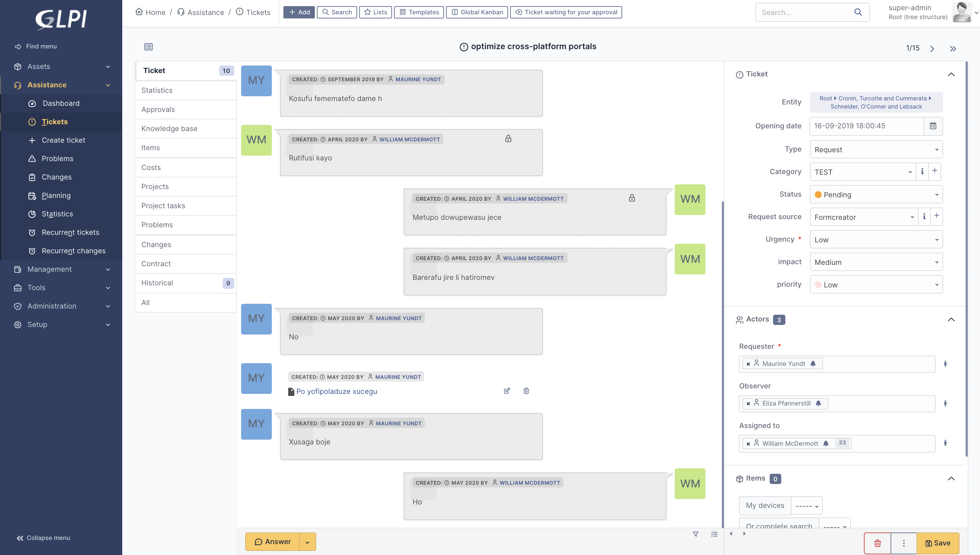Delete the Po yofipoladuze xucegu document entry
Screen dimensions: 980x555
526,391
